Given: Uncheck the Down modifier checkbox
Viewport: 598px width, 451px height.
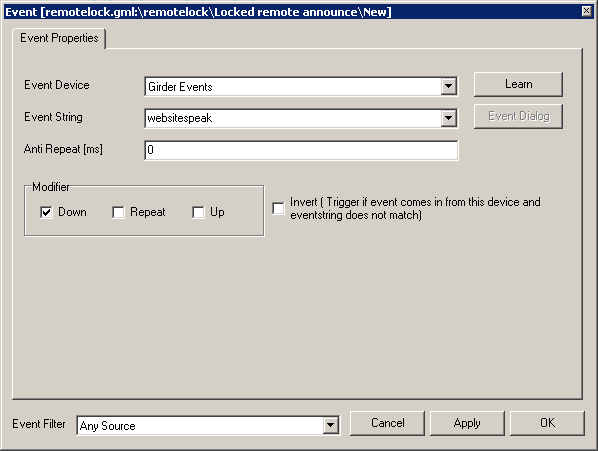Looking at the screenshot, I should [46, 212].
